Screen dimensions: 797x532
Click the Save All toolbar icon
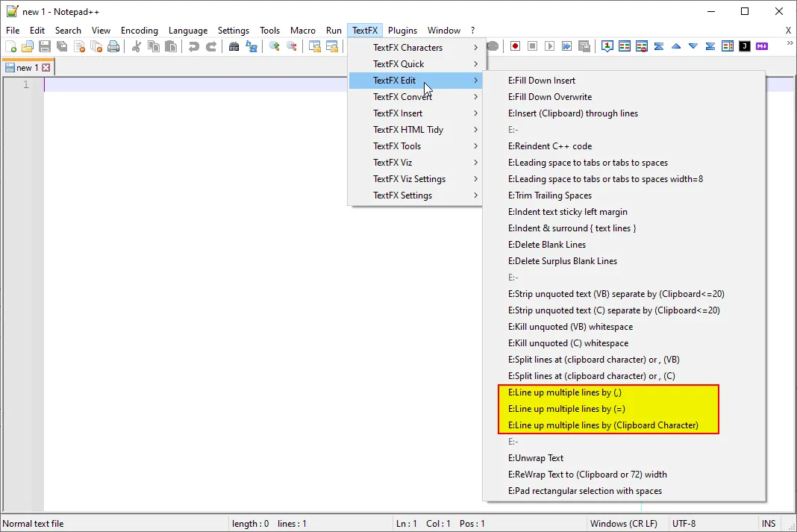tap(61, 46)
